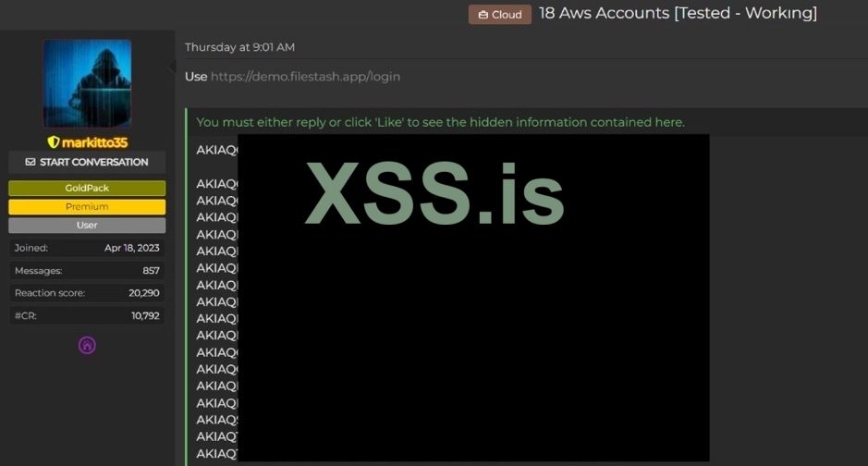The image size is (868, 466).
Task: Click the purple home badge icon under user stats
Action: 87,346
